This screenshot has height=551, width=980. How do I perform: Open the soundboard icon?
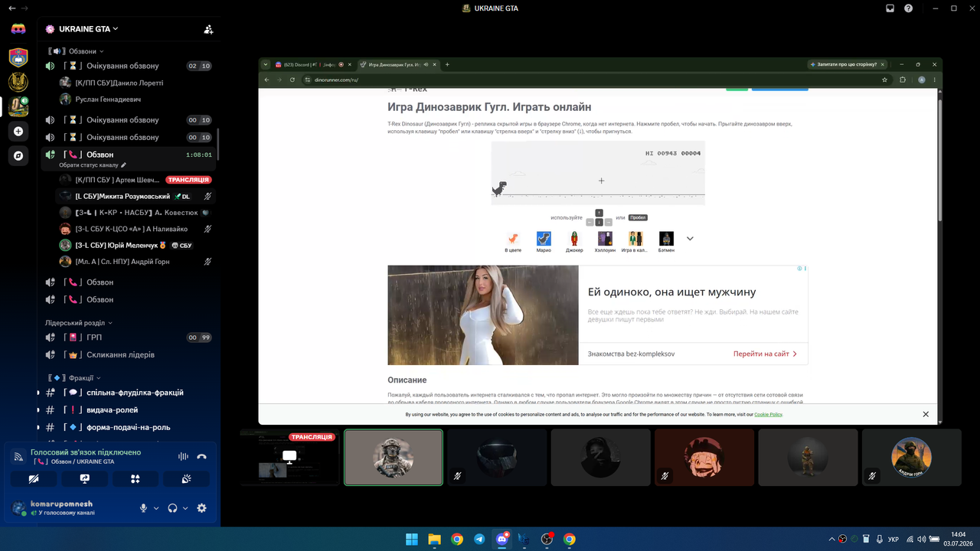186,479
